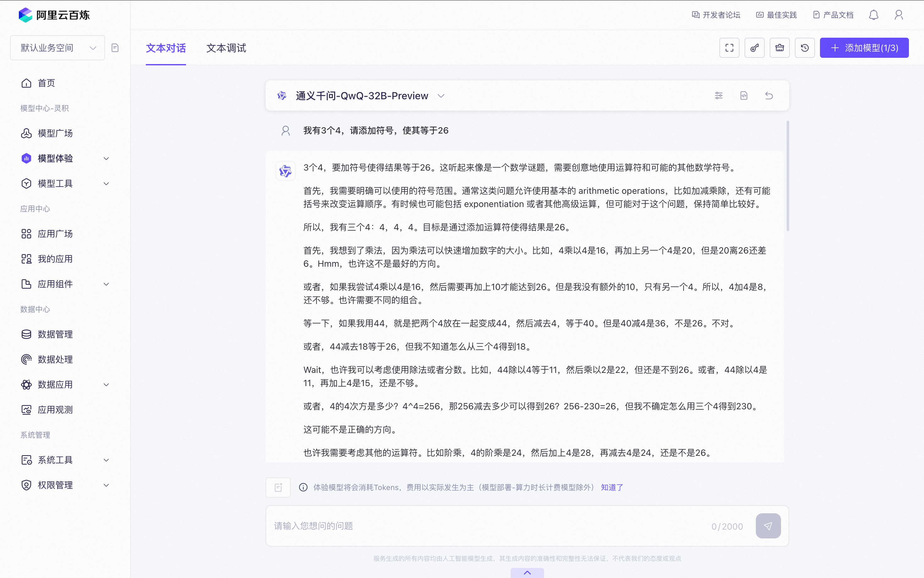Open 应用观测 in the sidebar
Screen dimensions: 924x578
(x=55, y=410)
